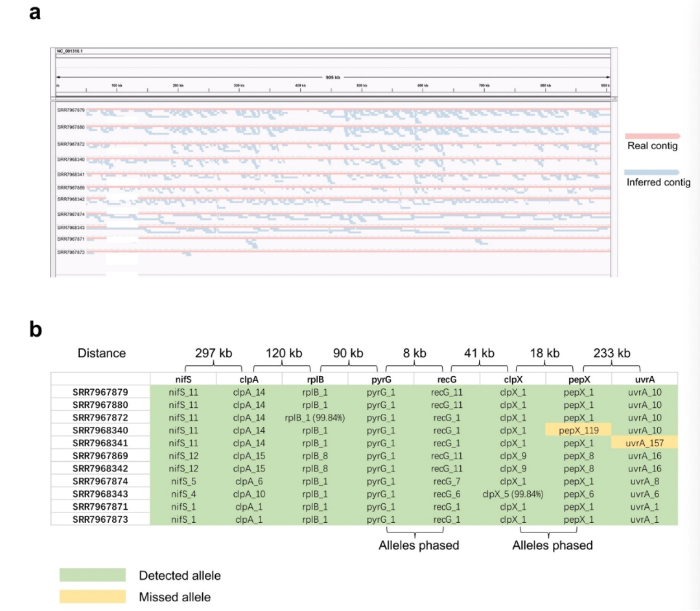The image size is (700, 611).
Task: Click the IGV track panel vertical scrollbar
Action: [614, 189]
